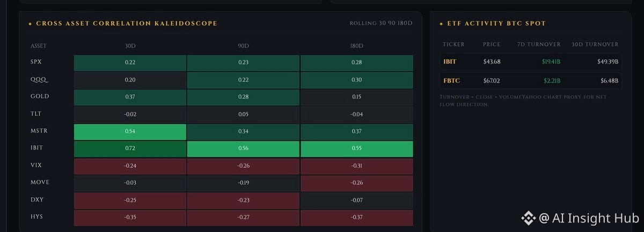Select the QQQ asset row label
The image size is (644, 232).
coord(39,79)
